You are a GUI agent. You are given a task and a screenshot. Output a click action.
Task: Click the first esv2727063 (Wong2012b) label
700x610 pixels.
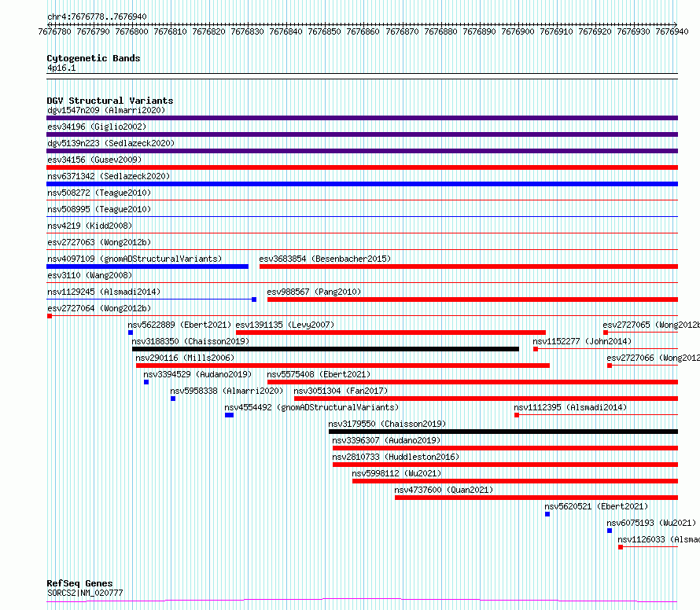coord(99,242)
